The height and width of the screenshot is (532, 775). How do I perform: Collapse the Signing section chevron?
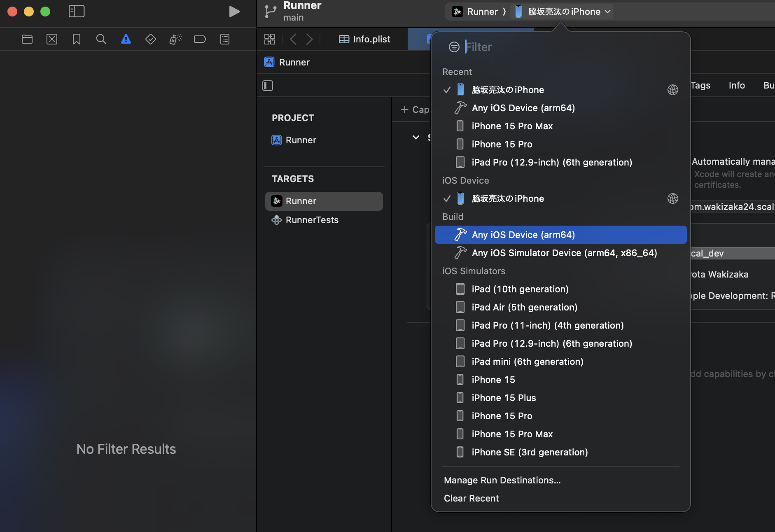tap(416, 138)
